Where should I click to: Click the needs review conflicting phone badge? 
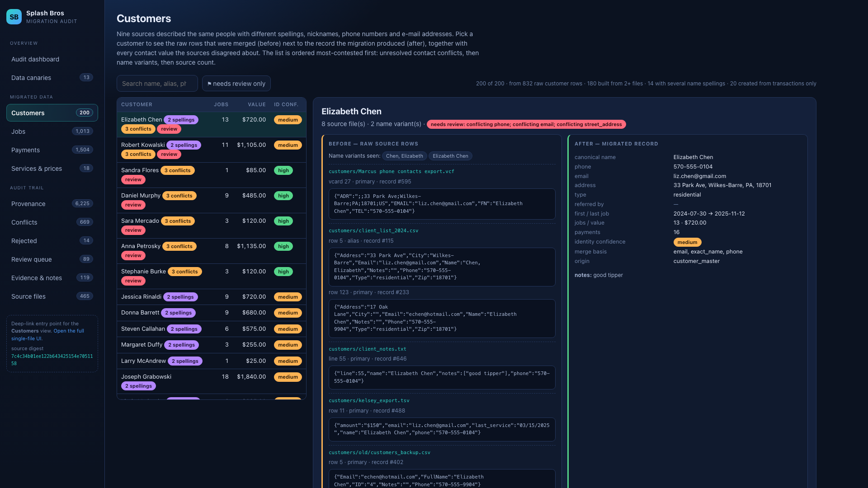click(x=526, y=124)
